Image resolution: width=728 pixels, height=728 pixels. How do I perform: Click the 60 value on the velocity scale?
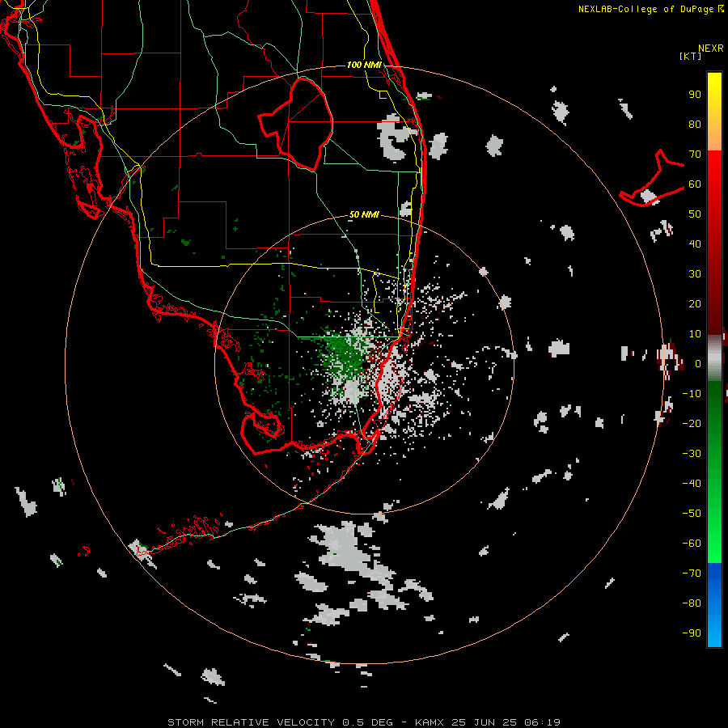pyautogui.click(x=695, y=184)
